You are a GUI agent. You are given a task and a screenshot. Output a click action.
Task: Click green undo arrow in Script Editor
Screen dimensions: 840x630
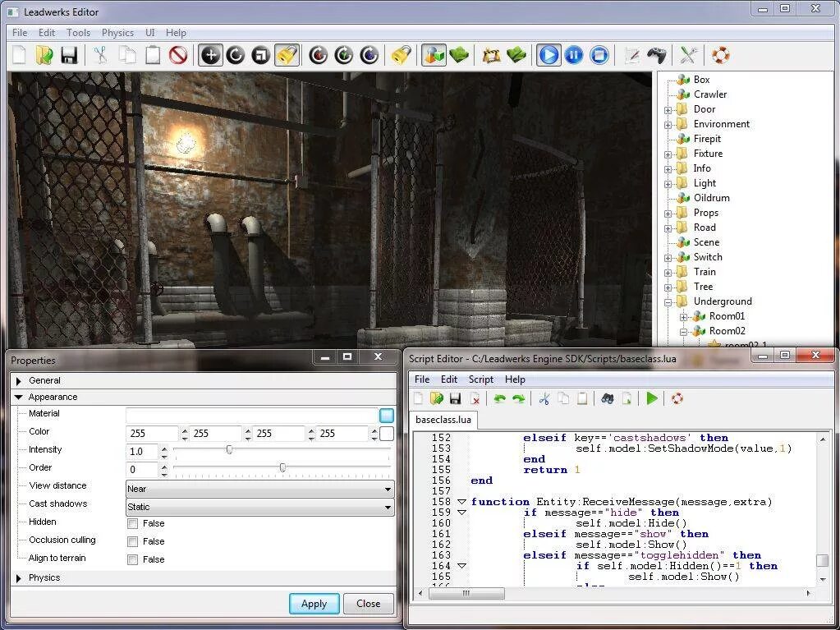pyautogui.click(x=498, y=398)
